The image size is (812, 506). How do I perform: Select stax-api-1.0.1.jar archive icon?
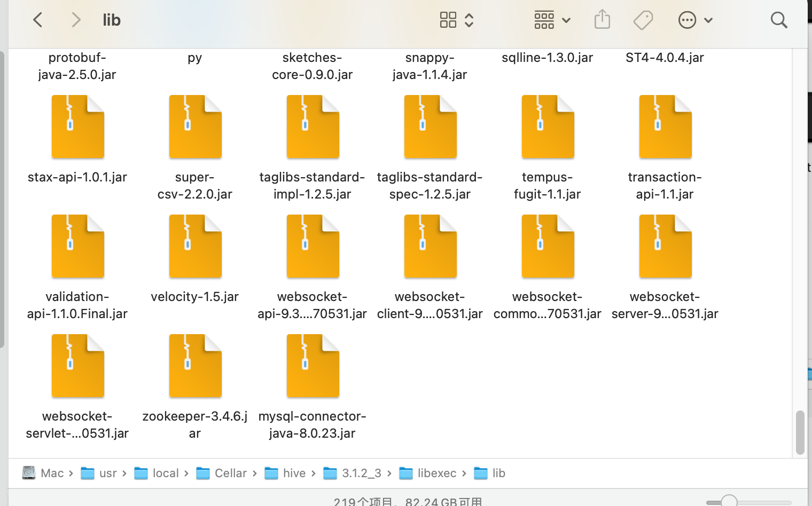tap(77, 127)
